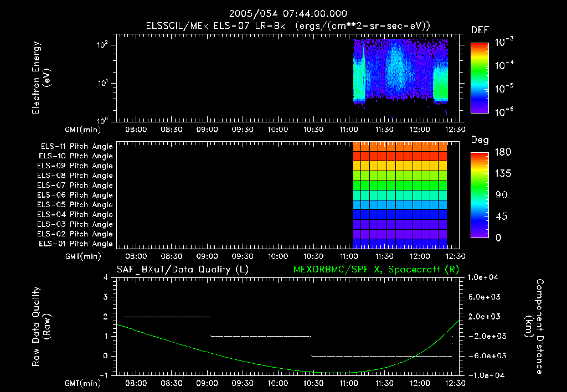Click the SAF_BXuT/Data Quality (L) label
This screenshot has width=567, height=392.
pos(183,270)
